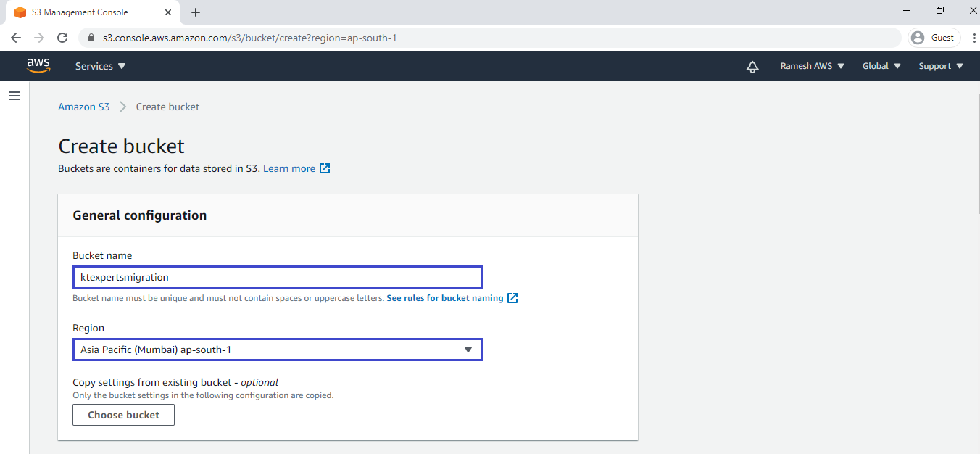Viewport: 980px width, 454px height.
Task: Reload the page with refresh icon
Action: click(62, 38)
